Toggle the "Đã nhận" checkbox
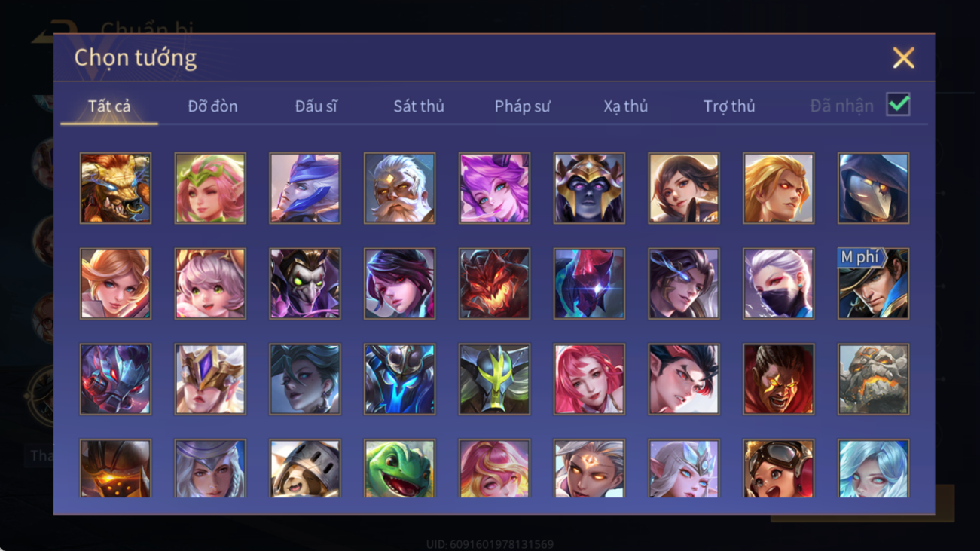Viewport: 980px width, 551px height. (x=898, y=105)
